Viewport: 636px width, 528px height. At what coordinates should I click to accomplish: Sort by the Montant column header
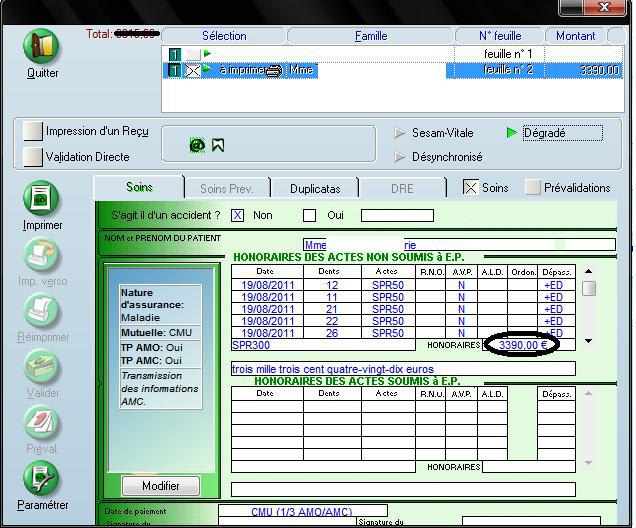point(575,36)
